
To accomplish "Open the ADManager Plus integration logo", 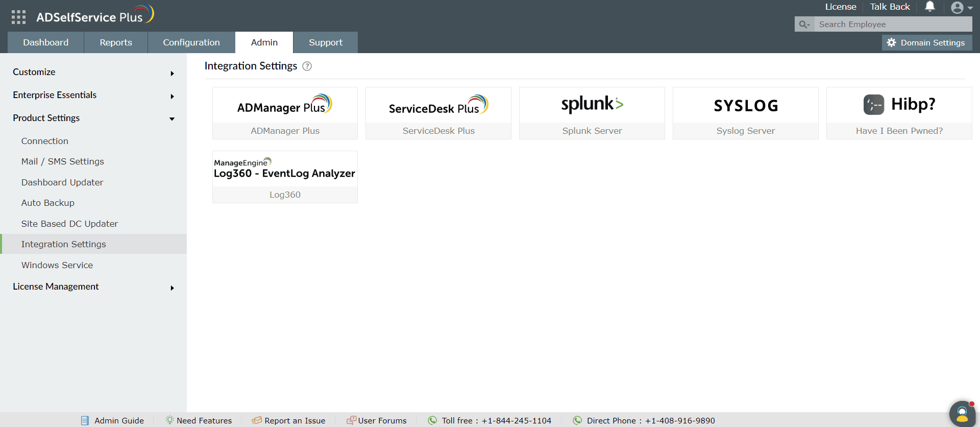I will 285,105.
